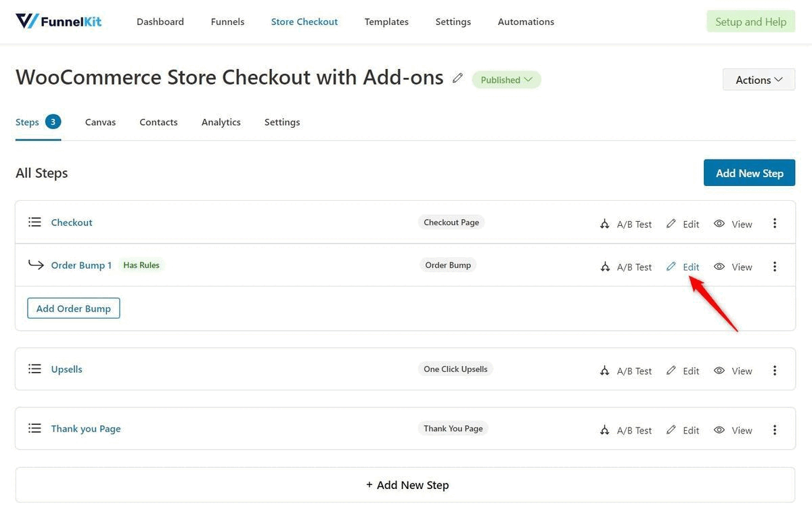
Task: Click the A/B Test icon in Order Bump 1 row
Action: pyautogui.click(x=605, y=266)
